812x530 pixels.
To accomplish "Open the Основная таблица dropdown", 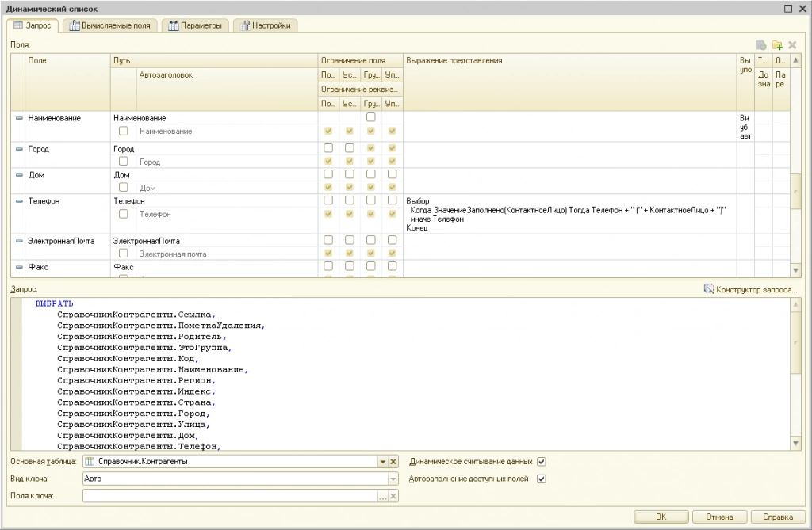I will [381, 462].
